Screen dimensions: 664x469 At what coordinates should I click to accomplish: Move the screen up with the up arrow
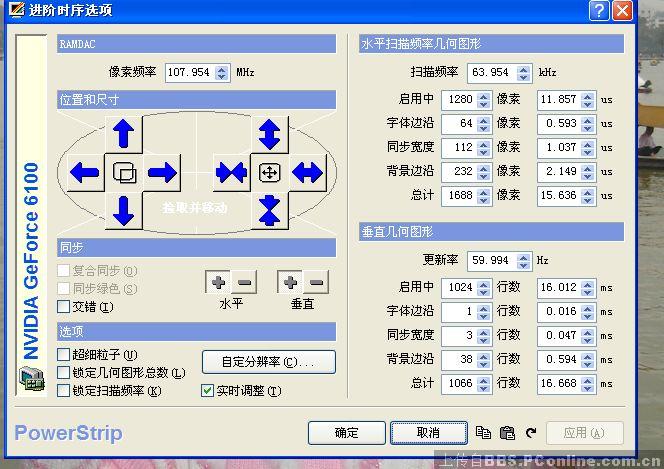pos(123,134)
